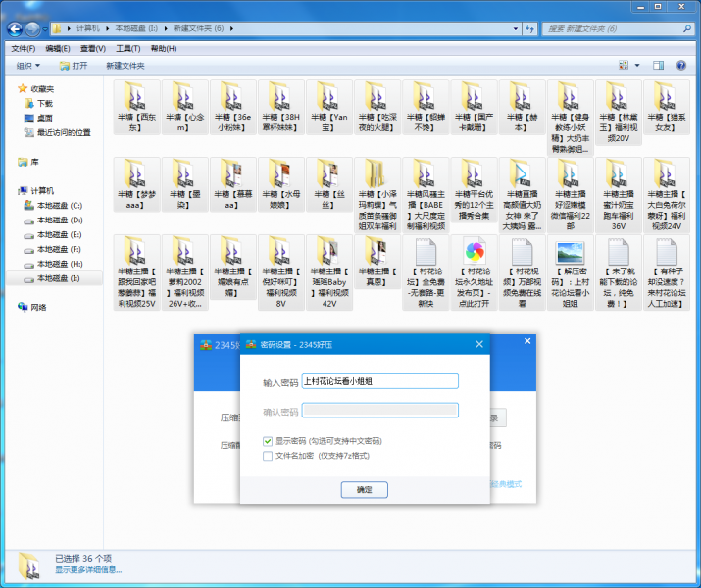Click 显示更多详细信息 link in details pane
Viewport: 701px width, 588px height.
(x=88, y=569)
